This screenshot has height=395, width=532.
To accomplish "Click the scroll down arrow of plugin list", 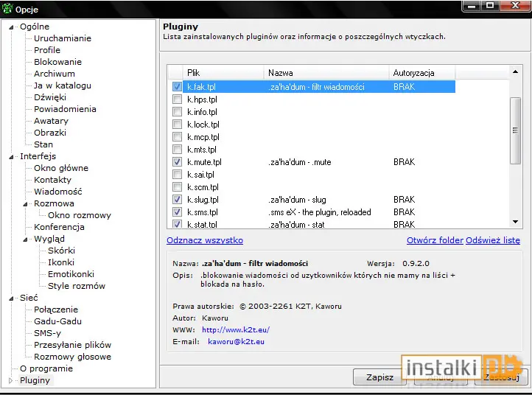I will click(515, 222).
